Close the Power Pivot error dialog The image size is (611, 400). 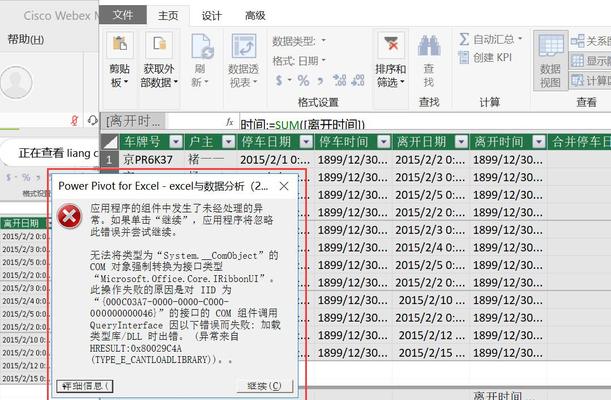[284, 186]
